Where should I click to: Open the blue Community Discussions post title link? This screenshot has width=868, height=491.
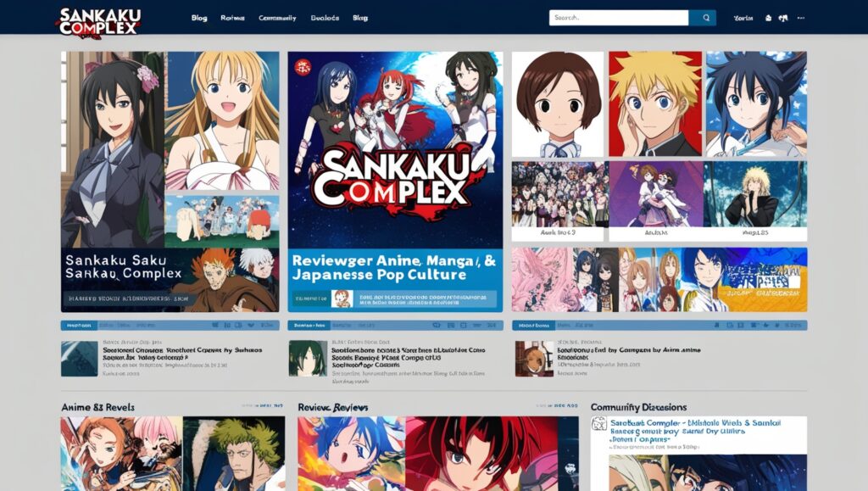point(695,431)
